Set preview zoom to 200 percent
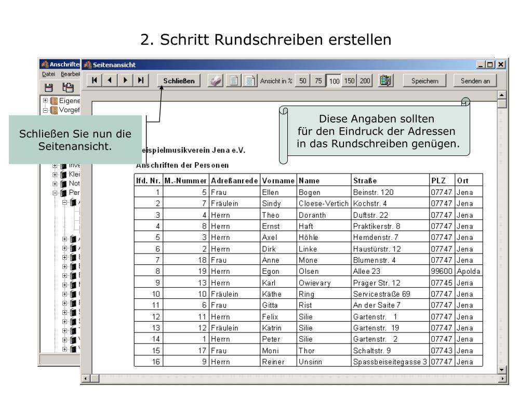The image size is (532, 399). coord(365,81)
